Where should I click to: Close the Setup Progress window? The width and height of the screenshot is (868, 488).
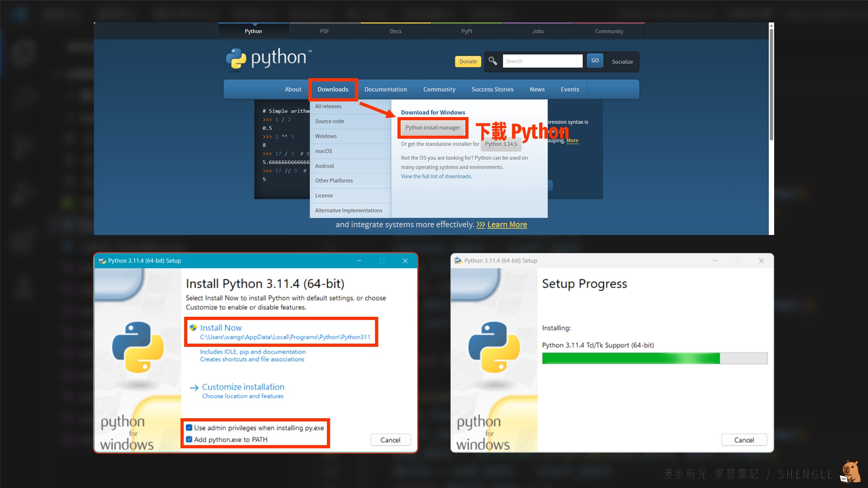(761, 261)
